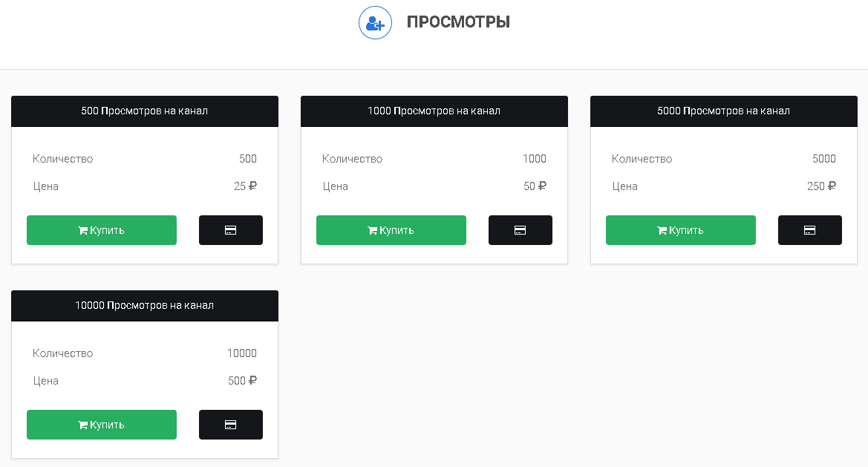Click the 250 ₽ price value
This screenshot has height=467, width=868.
pos(821,186)
